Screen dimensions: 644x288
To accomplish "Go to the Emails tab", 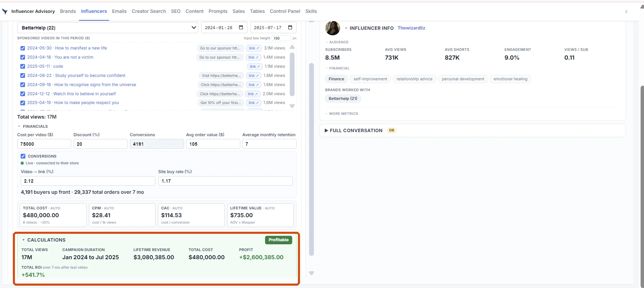I will pyautogui.click(x=119, y=11).
